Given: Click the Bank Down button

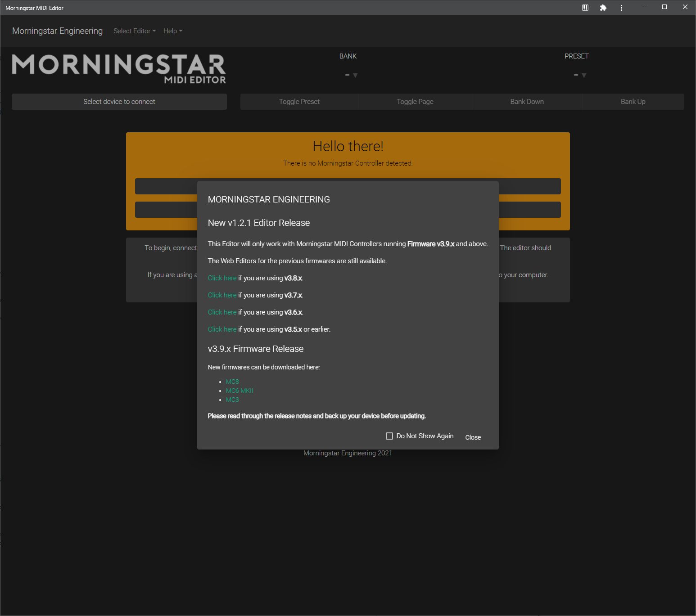Looking at the screenshot, I should click(527, 102).
